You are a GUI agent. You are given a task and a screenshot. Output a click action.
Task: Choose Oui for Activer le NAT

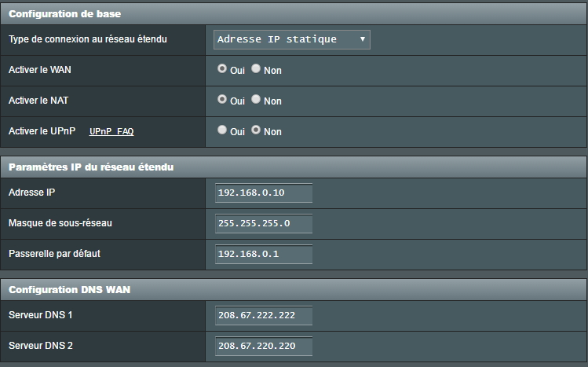click(x=222, y=100)
